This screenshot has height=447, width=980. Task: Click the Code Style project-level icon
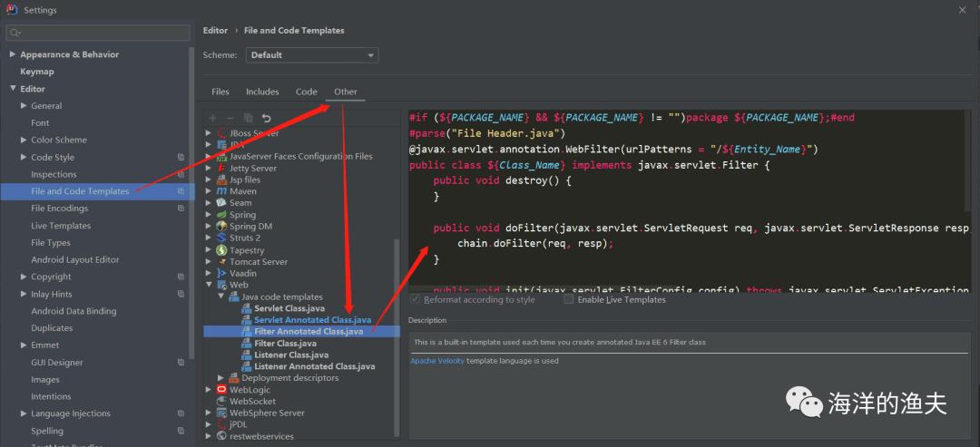181,158
